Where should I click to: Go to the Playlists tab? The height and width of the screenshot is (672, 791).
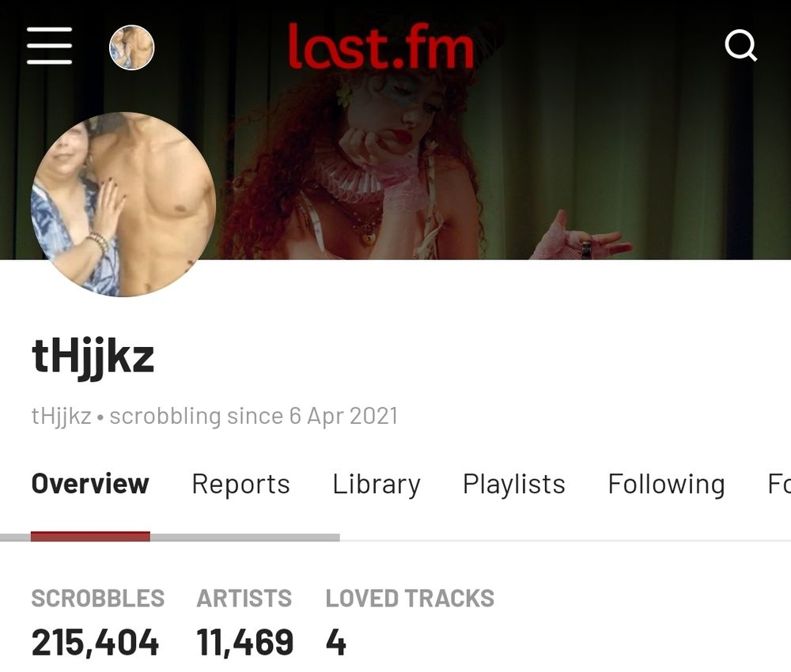(513, 484)
